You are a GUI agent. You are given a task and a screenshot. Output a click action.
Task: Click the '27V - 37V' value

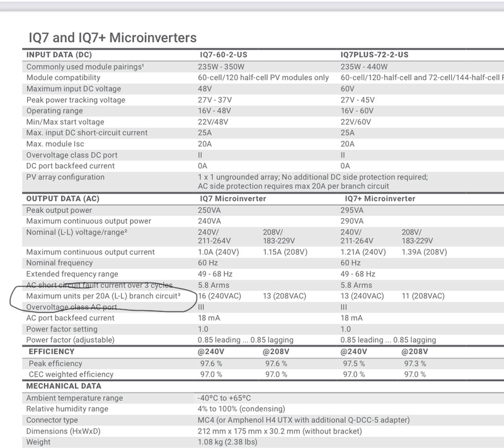coord(215,100)
